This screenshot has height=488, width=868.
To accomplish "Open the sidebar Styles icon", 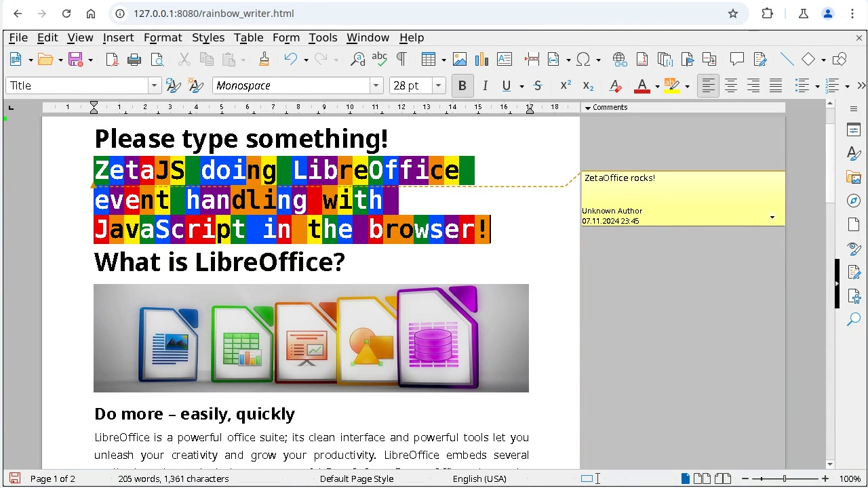I will [854, 154].
